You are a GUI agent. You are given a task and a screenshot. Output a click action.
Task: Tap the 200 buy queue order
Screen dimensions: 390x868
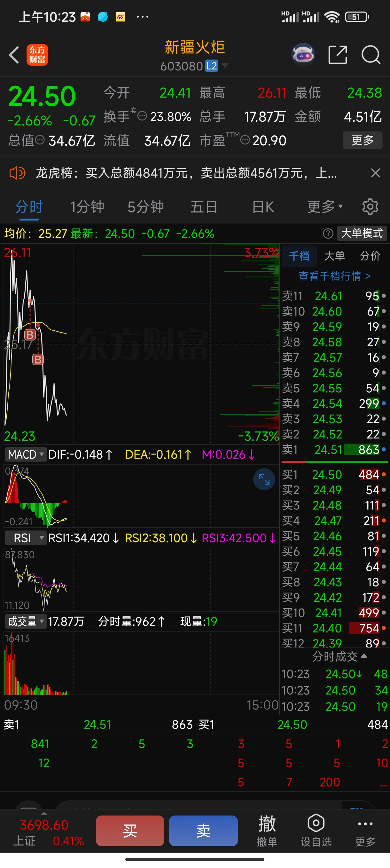point(330,782)
